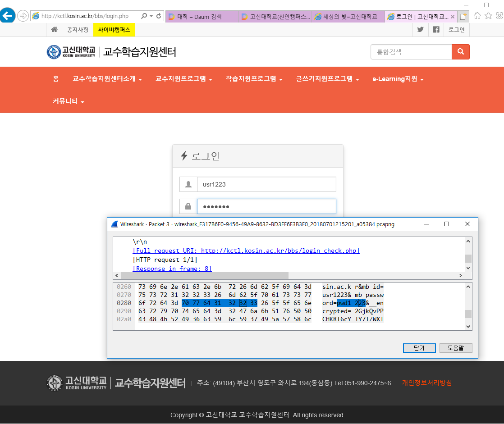Click 로그인 link in top right bar
504x424 pixels.
[x=456, y=30]
